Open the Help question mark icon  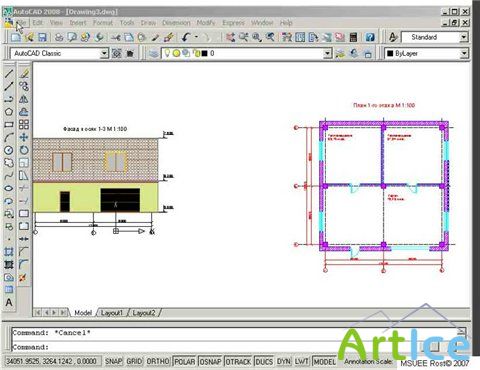coord(370,37)
